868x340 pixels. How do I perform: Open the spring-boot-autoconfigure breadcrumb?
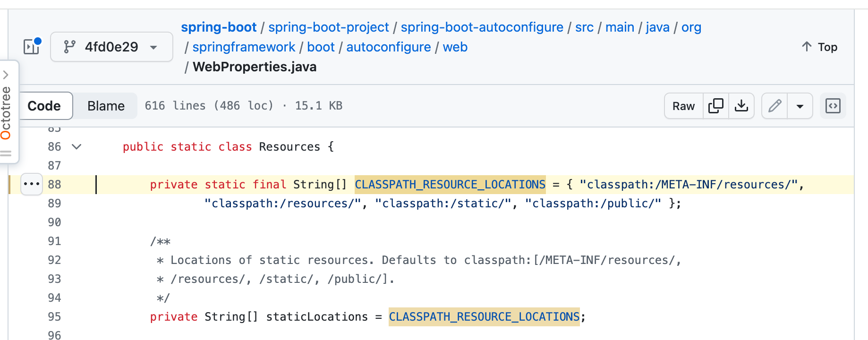click(482, 27)
